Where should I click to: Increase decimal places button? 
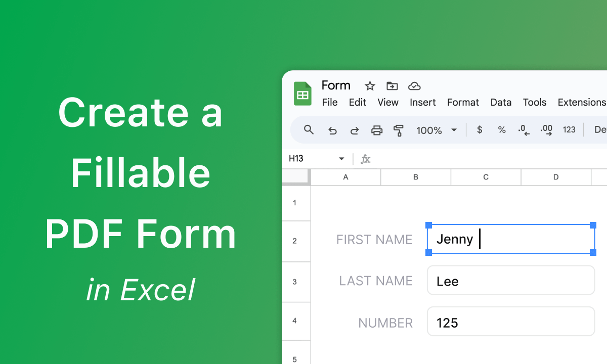546,130
